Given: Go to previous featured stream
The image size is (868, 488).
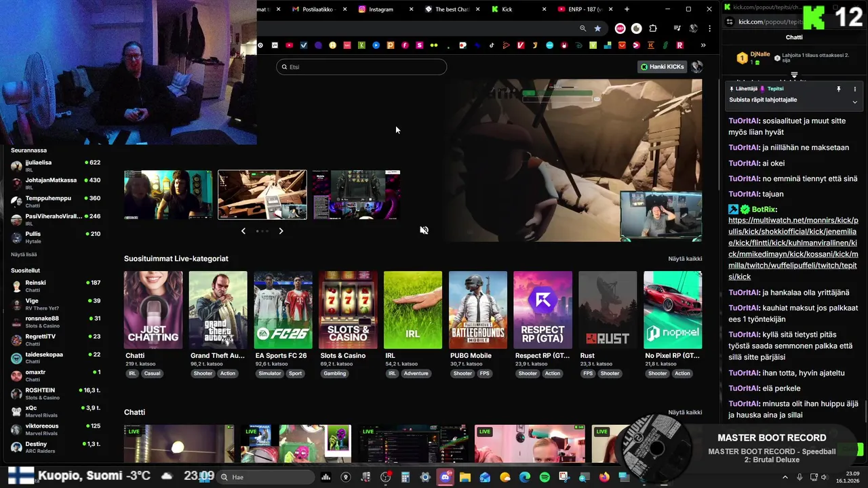Looking at the screenshot, I should click(x=243, y=231).
